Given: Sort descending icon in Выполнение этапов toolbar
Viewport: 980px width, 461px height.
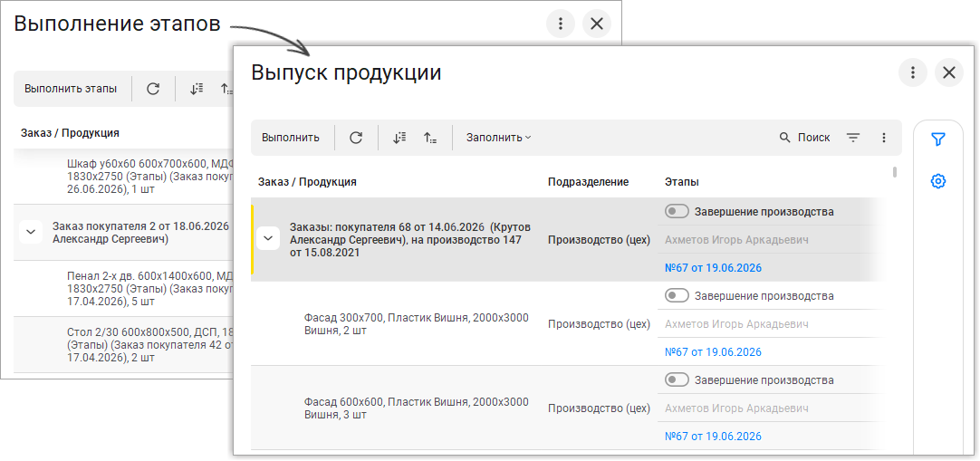Looking at the screenshot, I should click(197, 89).
